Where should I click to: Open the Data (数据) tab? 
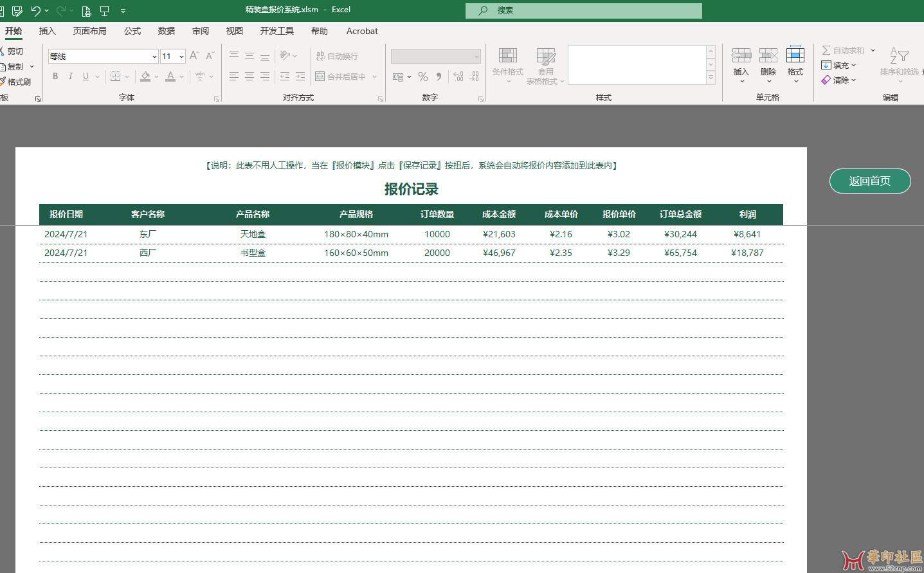[x=167, y=31]
